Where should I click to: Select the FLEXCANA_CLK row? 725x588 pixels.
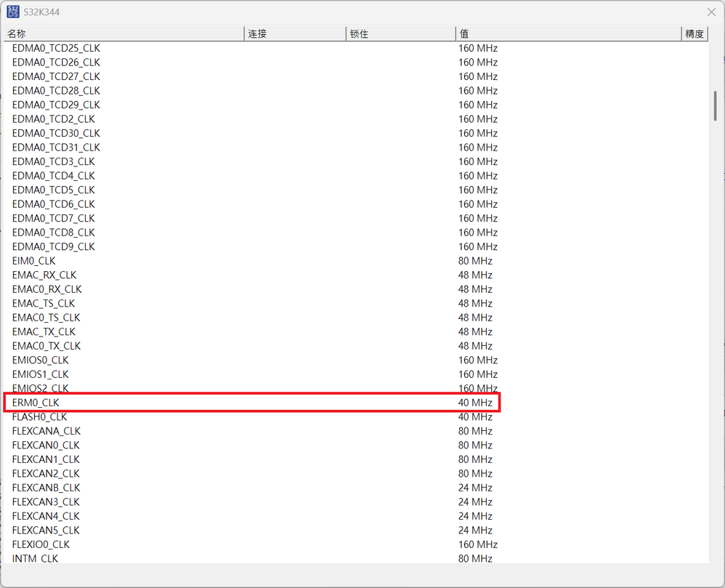click(356, 431)
